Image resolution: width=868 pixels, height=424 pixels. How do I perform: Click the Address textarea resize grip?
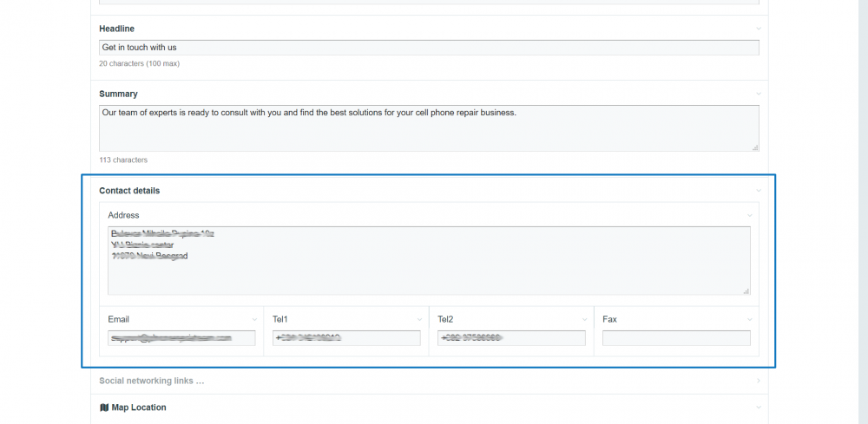point(746,290)
